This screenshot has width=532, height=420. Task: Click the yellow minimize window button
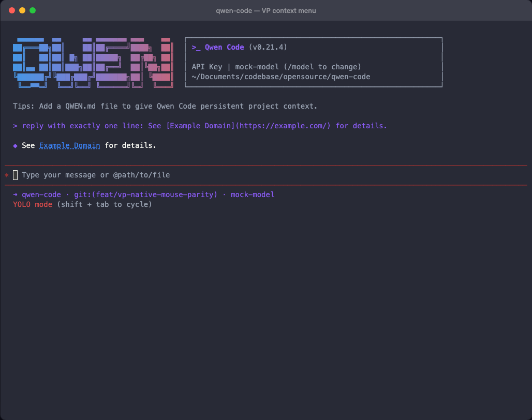coord(22,10)
